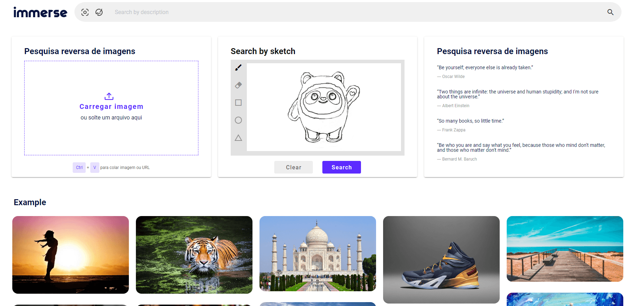
Task: Click the sketch search icon in search bar
Action: [99, 12]
